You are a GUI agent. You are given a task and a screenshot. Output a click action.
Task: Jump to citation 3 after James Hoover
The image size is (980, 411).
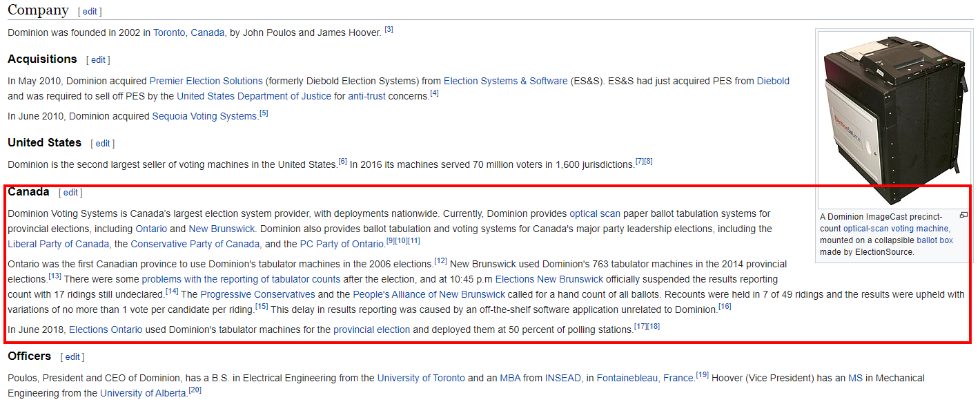point(389,30)
